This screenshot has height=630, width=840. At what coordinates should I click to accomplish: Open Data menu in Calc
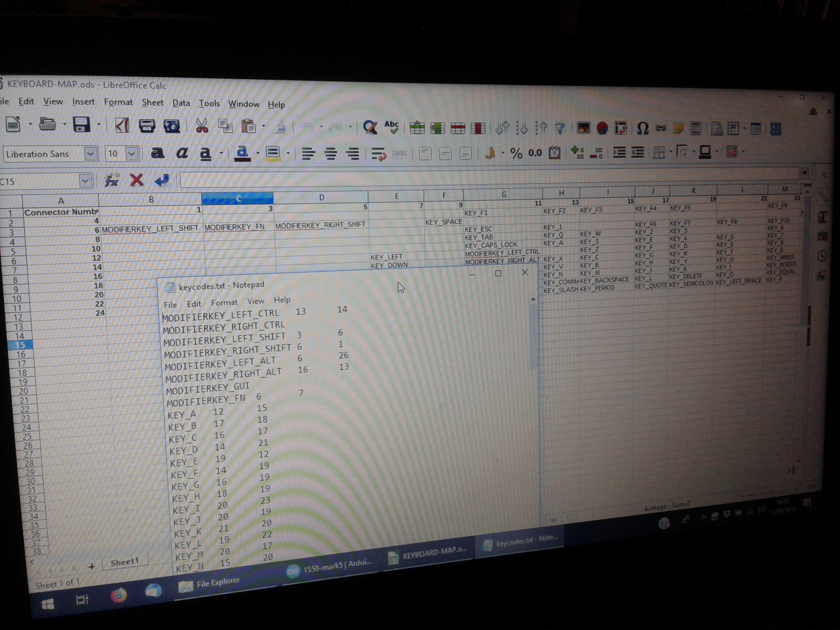[181, 103]
